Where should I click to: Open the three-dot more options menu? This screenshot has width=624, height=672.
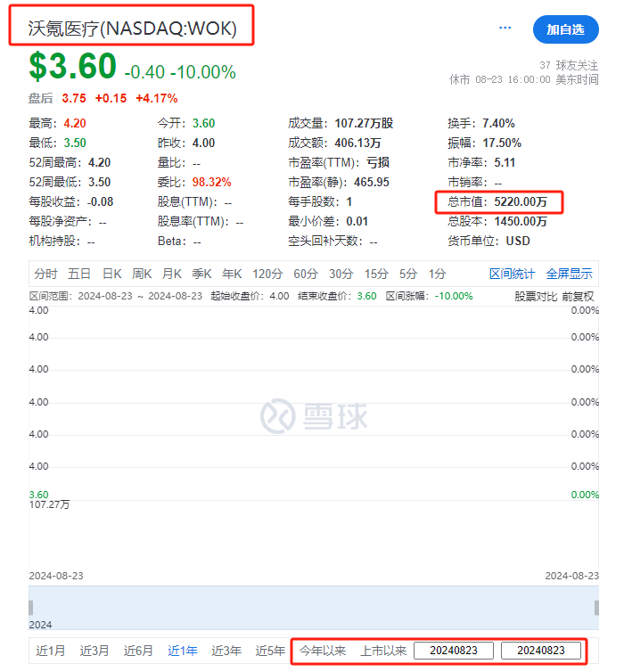(x=505, y=28)
